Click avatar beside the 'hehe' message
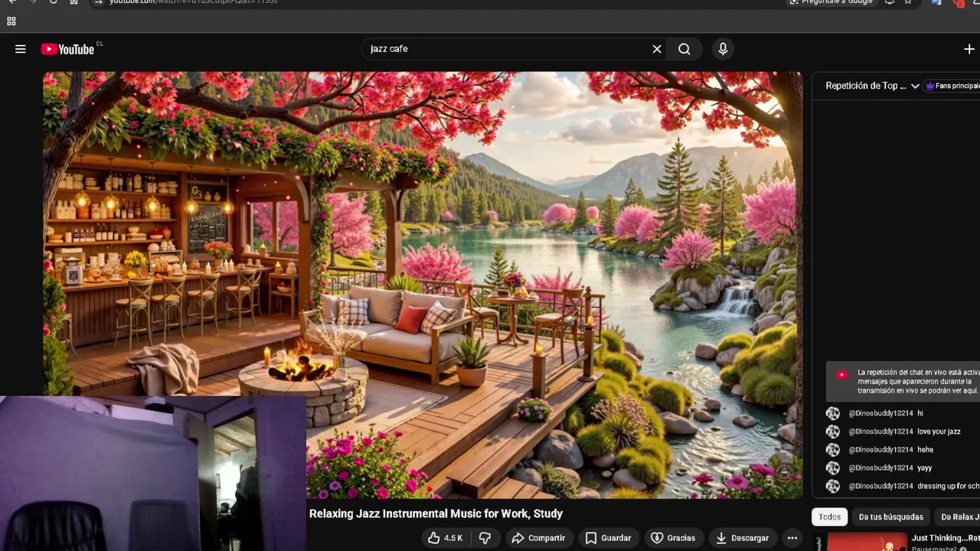Image resolution: width=980 pixels, height=551 pixels. pos(833,450)
